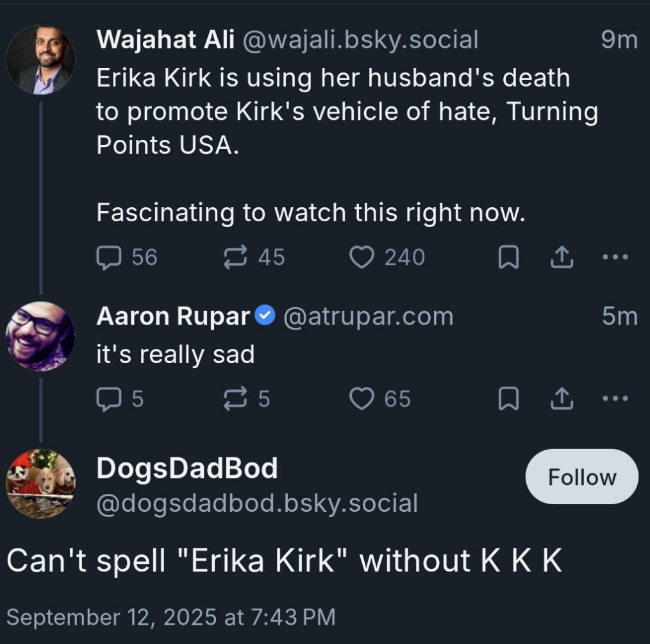The height and width of the screenshot is (644, 650).
Task: Like Aaron Rupar's post
Action: [362, 399]
